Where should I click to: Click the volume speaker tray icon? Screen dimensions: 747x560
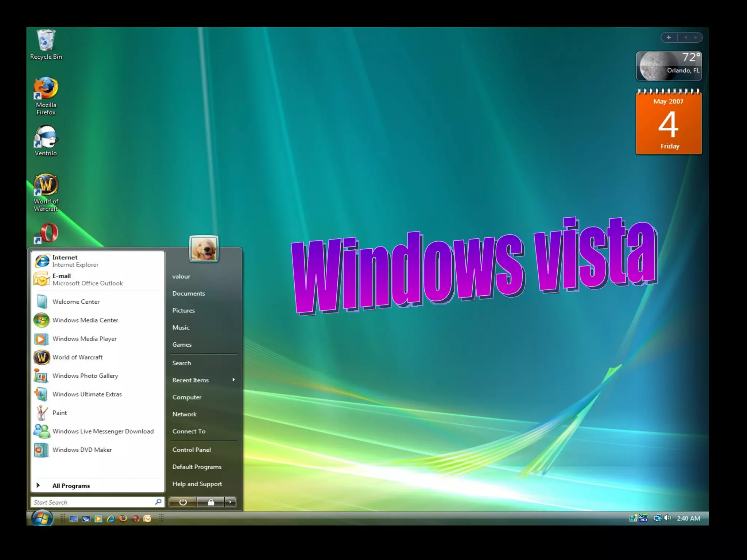667,518
